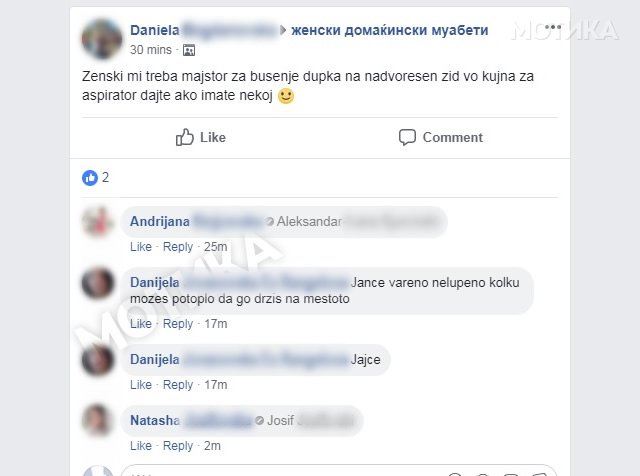Open the 30 mins post timestamp
This screenshot has height=476, width=640.
(151, 50)
